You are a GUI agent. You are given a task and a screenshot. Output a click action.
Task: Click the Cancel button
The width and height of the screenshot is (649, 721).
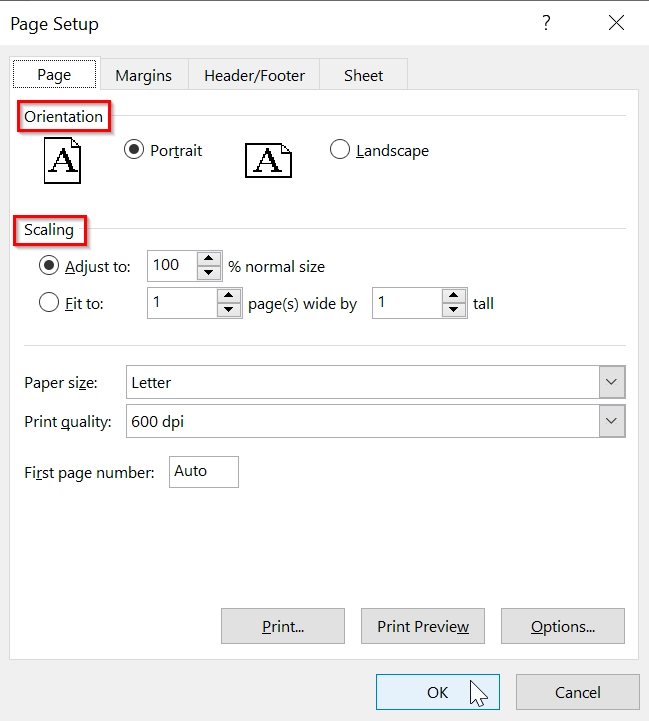(x=578, y=692)
